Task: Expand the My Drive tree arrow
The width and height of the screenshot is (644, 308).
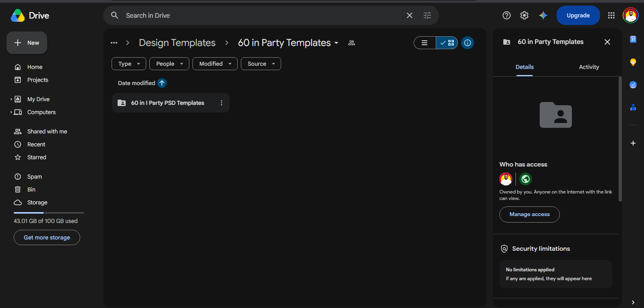Action: [x=11, y=99]
